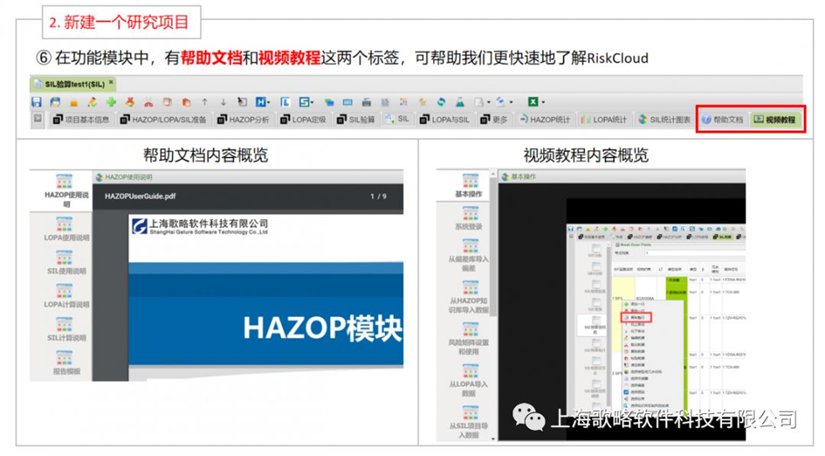Viewport: 825px width, 456px height.
Task: Select 系统登录 video tutorial item
Action: tap(468, 218)
